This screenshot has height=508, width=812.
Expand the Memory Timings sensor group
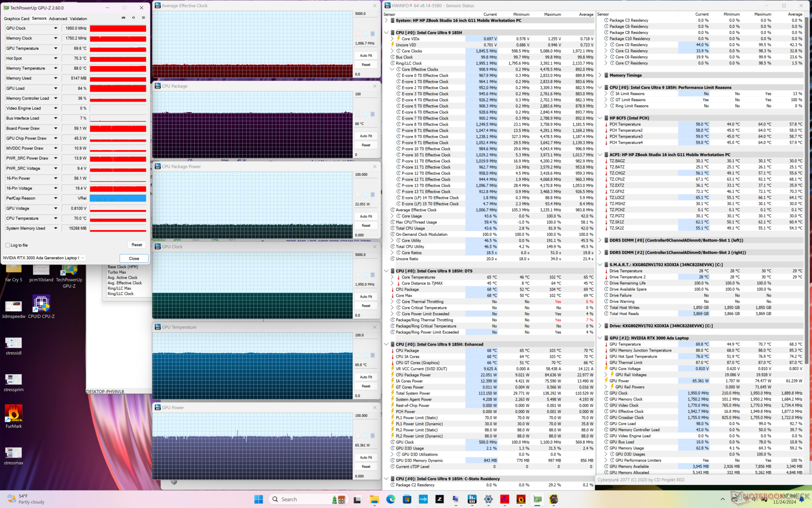600,75
